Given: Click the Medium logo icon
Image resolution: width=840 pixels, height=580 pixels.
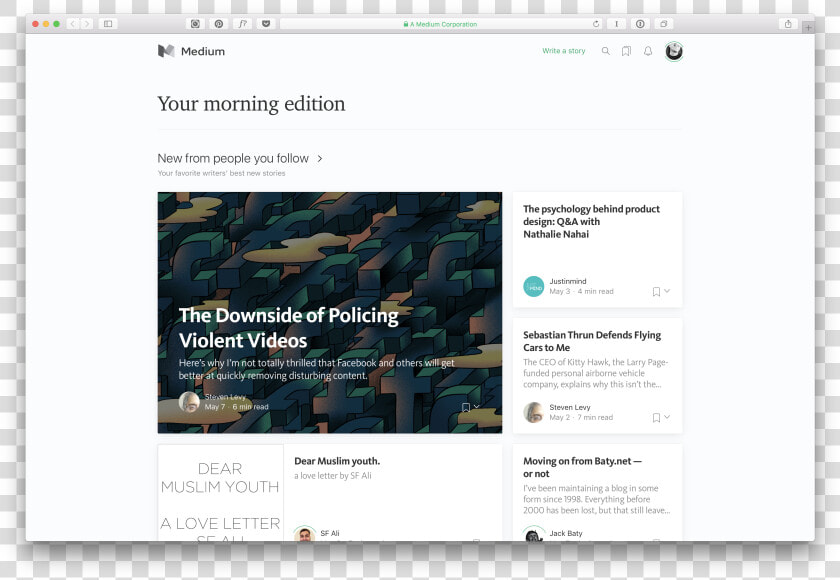Looking at the screenshot, I should [166, 51].
